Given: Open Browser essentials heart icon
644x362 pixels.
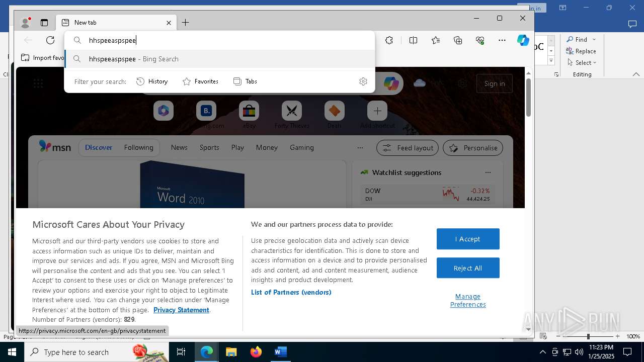Looking at the screenshot, I should point(480,40).
